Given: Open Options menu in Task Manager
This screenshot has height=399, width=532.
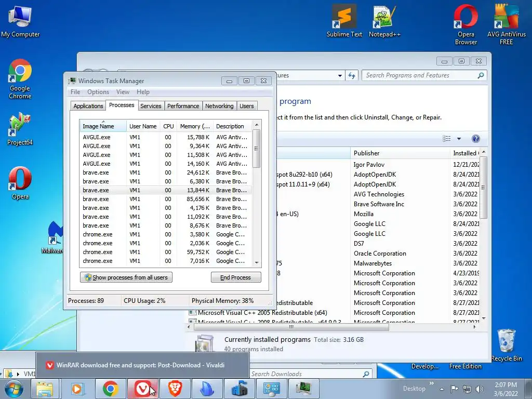Looking at the screenshot, I should click(x=98, y=92).
